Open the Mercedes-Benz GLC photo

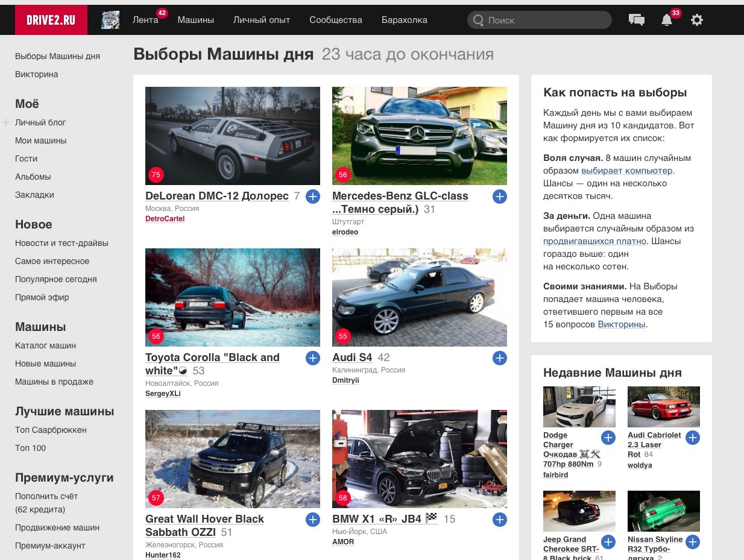point(420,136)
